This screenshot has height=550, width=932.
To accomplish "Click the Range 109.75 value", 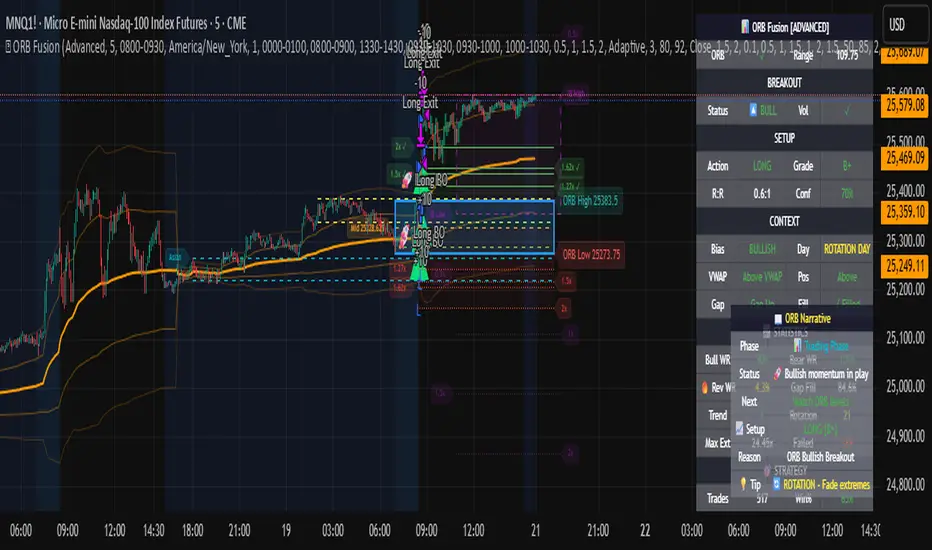I will [x=847, y=55].
